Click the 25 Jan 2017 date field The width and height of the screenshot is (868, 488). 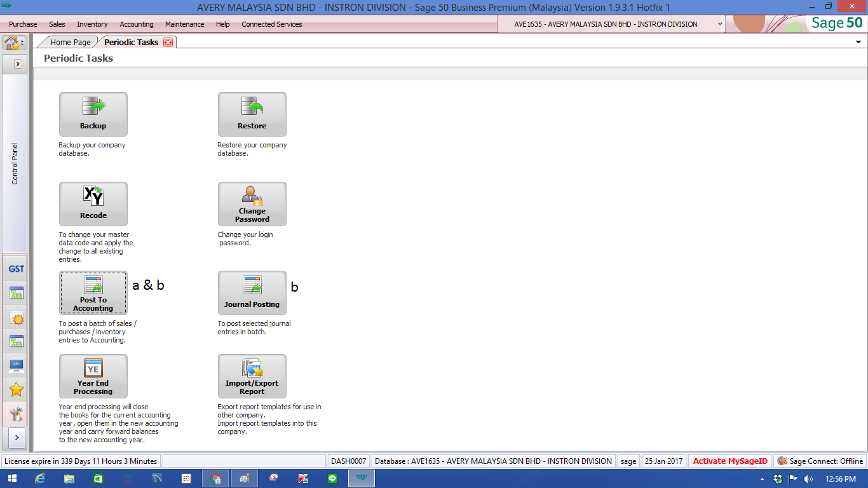point(664,461)
